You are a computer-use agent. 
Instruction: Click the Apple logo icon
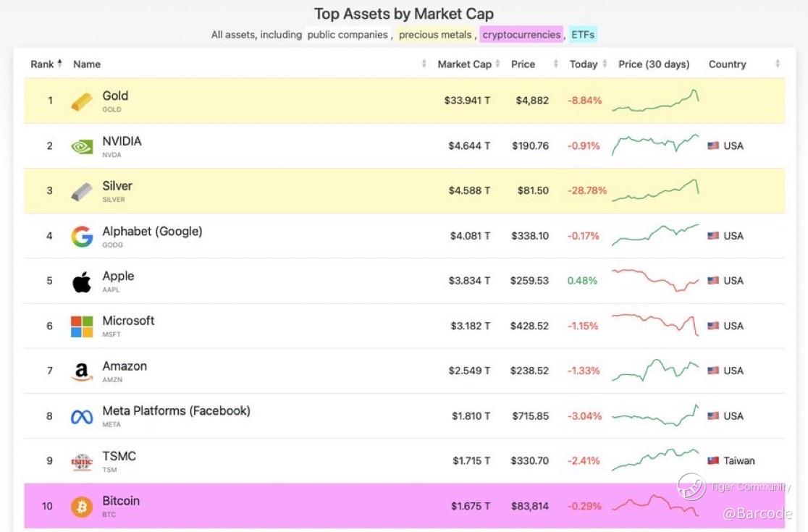tap(82, 282)
